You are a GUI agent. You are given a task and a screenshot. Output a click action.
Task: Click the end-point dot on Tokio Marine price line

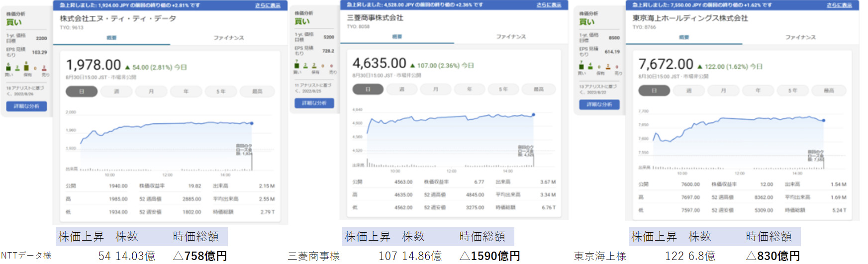pyautogui.click(x=824, y=120)
